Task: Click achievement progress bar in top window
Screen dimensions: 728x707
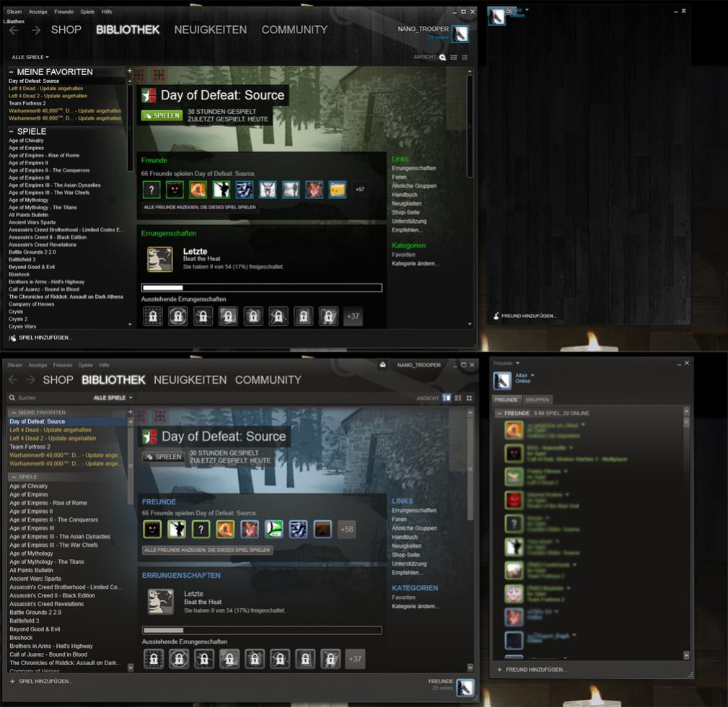Action: click(x=262, y=288)
